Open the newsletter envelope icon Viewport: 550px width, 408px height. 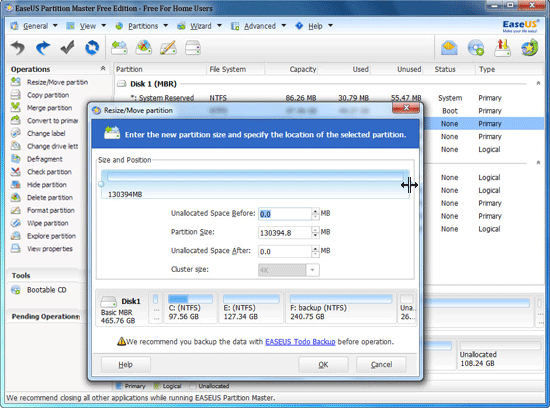tap(449, 48)
